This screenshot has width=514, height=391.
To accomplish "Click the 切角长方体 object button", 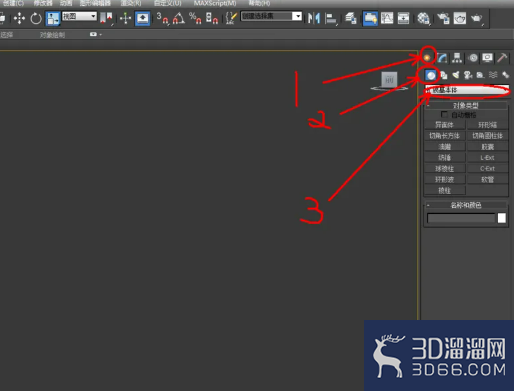I will pos(445,136).
